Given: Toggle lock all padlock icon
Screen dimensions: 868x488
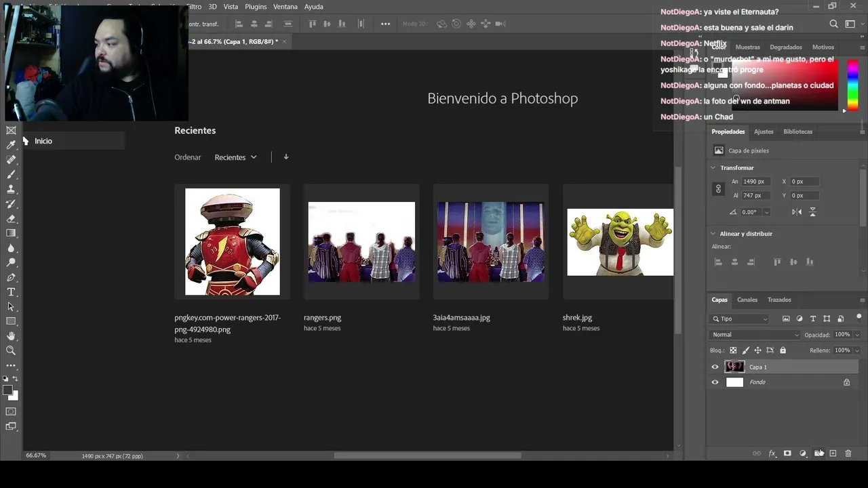Looking at the screenshot, I should [783, 350].
